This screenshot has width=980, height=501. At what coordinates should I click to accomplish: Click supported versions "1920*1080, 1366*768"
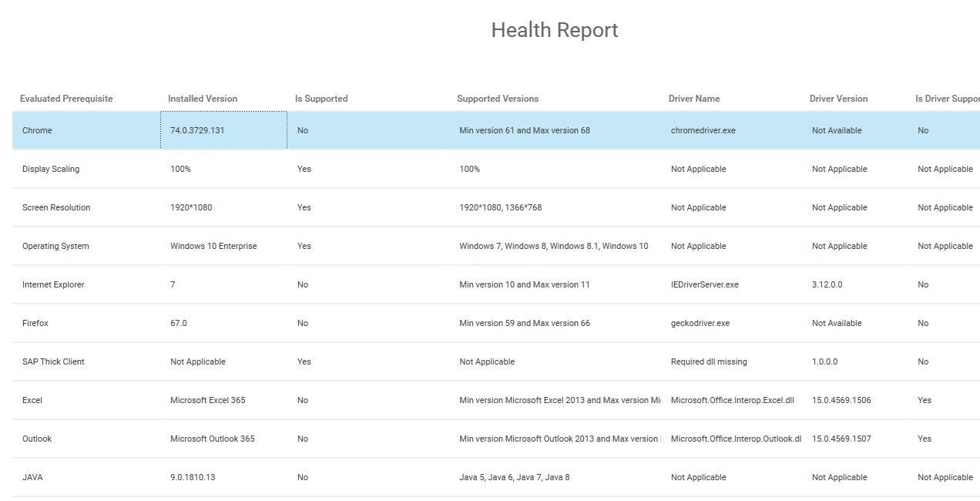501,207
